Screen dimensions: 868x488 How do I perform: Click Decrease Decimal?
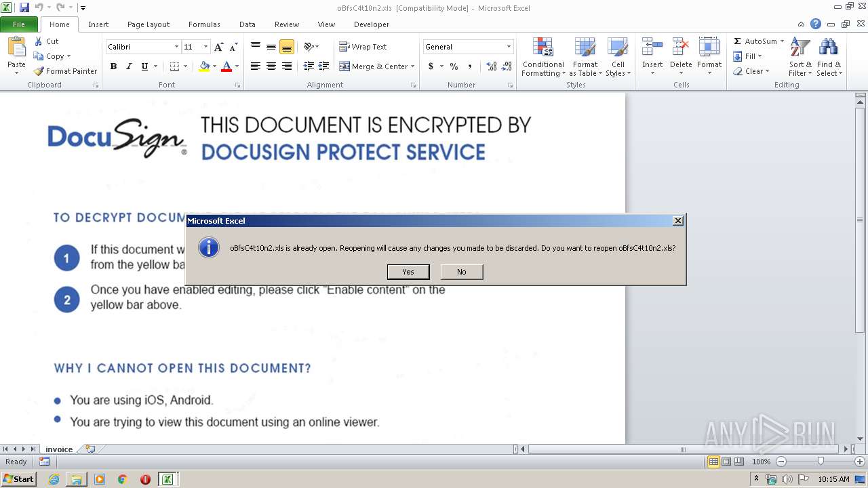[x=507, y=66]
